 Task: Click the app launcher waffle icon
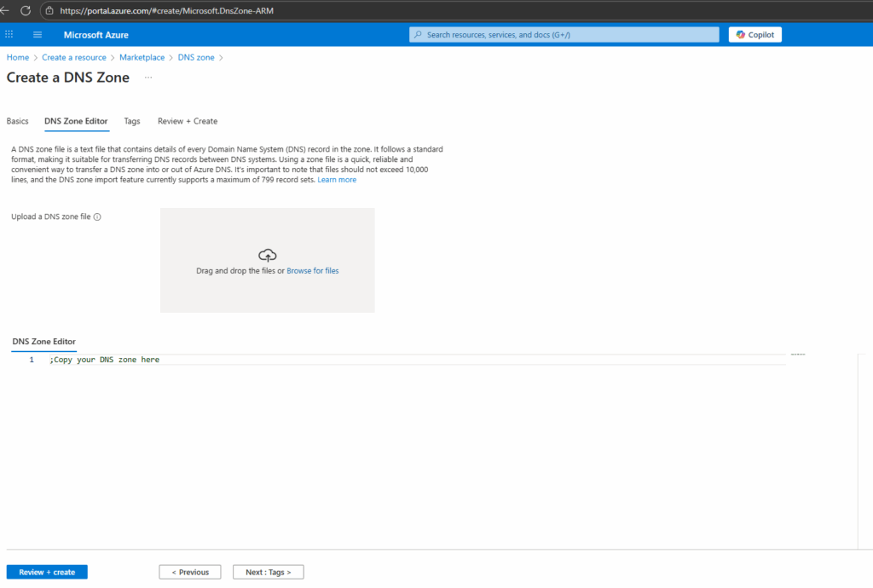pyautogui.click(x=9, y=35)
